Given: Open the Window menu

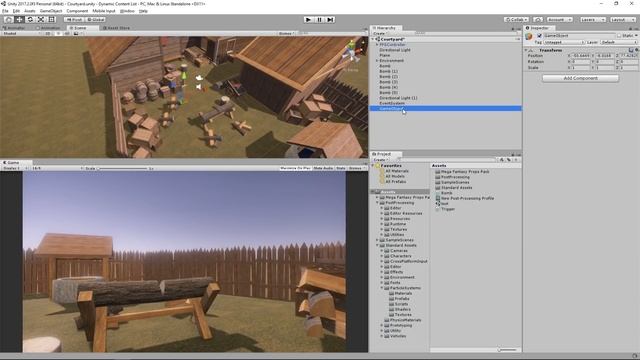Looking at the screenshot, I should pos(127,11).
